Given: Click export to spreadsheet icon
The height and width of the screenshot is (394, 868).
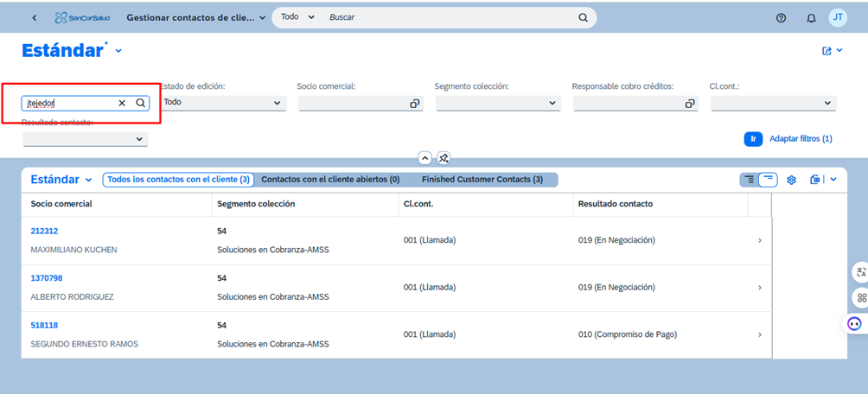Looking at the screenshot, I should [x=815, y=180].
